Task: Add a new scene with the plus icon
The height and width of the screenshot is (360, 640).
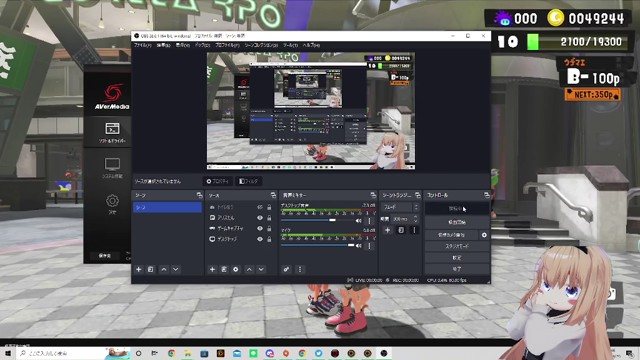Action: (x=138, y=269)
